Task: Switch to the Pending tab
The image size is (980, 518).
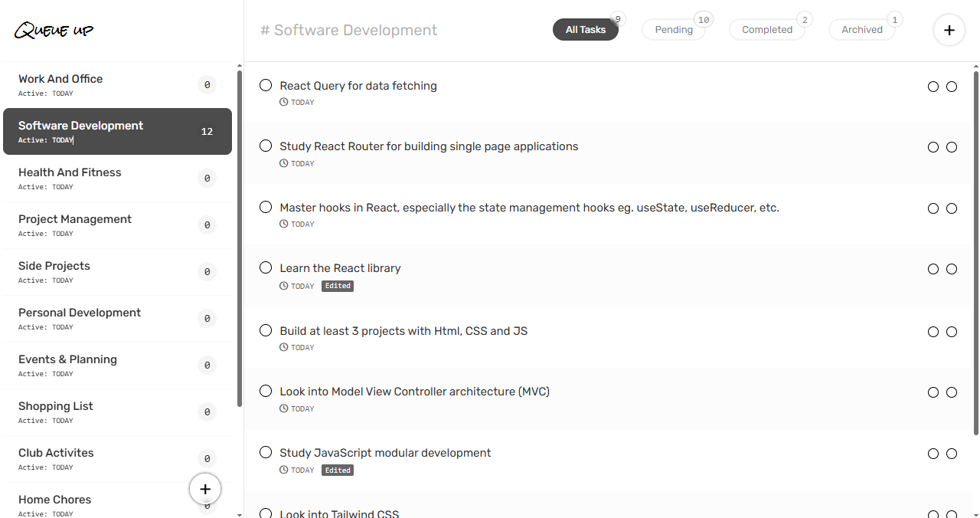Action: click(x=674, y=30)
